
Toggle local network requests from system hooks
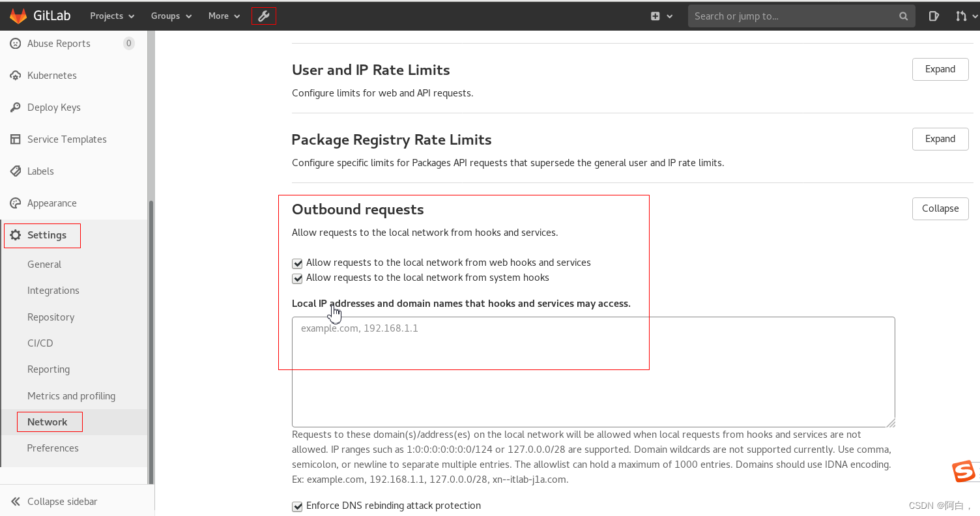click(x=297, y=278)
